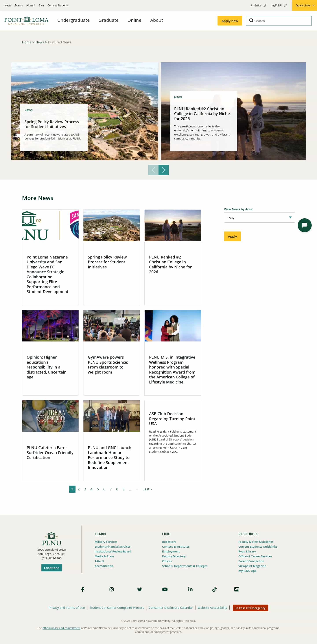Open ASB Club Decision Regarding Turning Point article
This screenshot has width=317, height=644.
172,418
